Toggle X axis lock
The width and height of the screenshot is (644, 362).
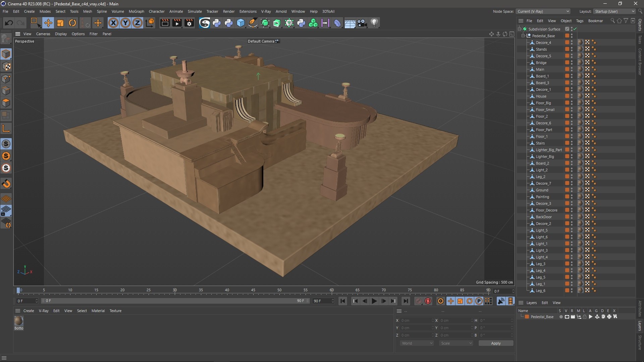pyautogui.click(x=113, y=23)
